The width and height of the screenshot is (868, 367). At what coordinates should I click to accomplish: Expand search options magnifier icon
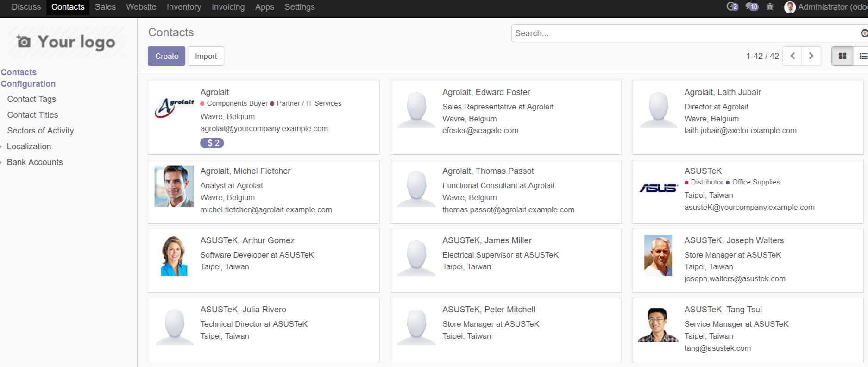pos(864,33)
